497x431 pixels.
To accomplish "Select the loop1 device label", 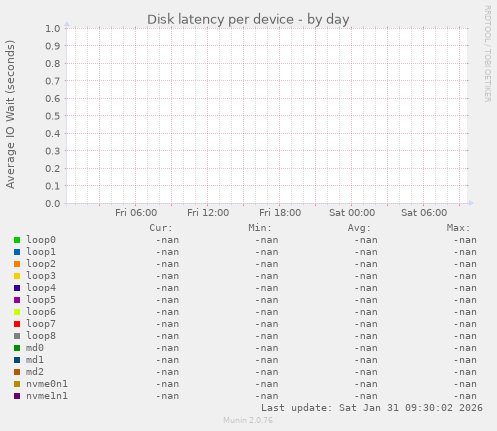I will coord(41,252).
